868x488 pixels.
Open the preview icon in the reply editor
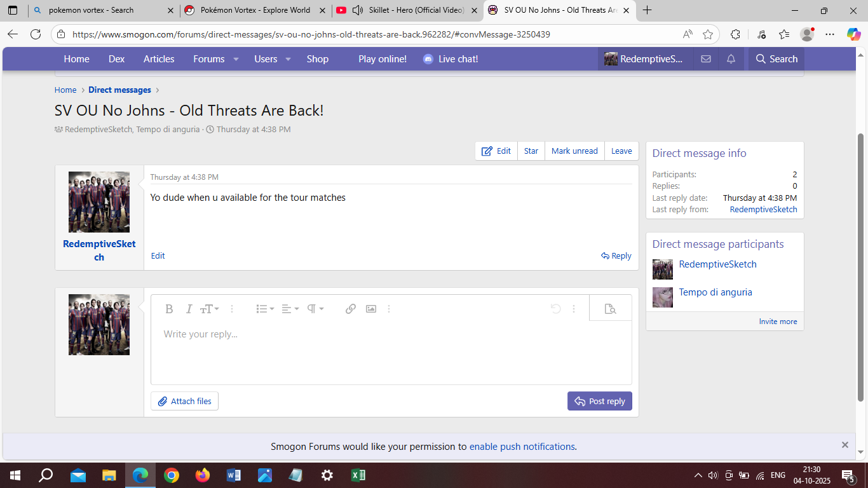[x=611, y=309]
